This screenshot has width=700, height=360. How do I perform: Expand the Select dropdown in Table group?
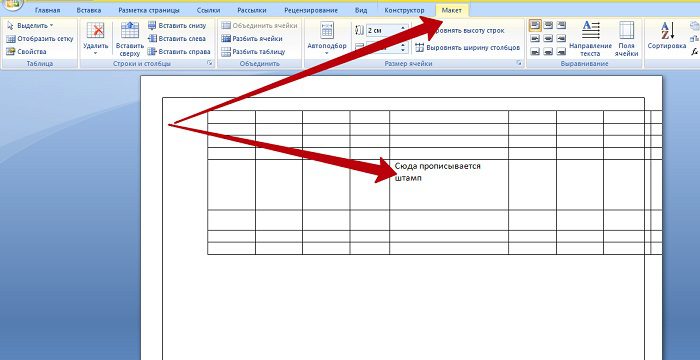coord(30,25)
